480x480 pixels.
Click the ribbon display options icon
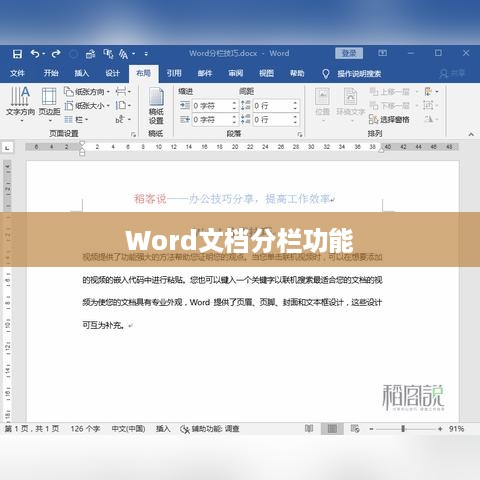pos(382,53)
